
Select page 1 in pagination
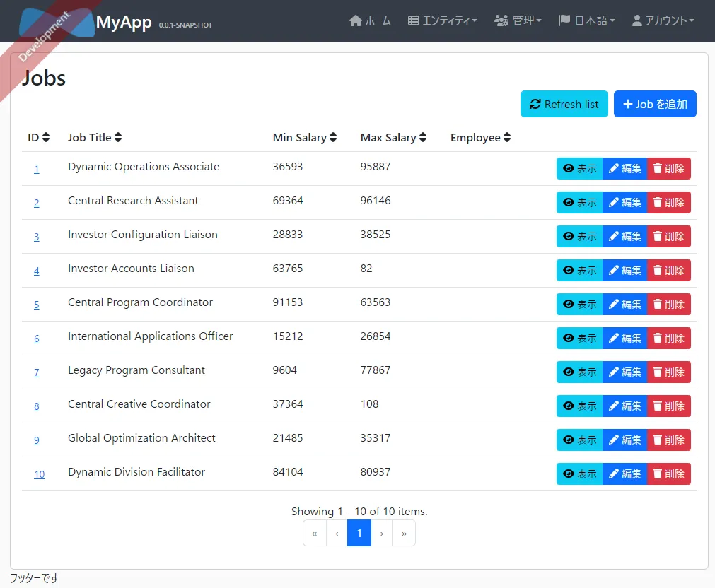359,534
